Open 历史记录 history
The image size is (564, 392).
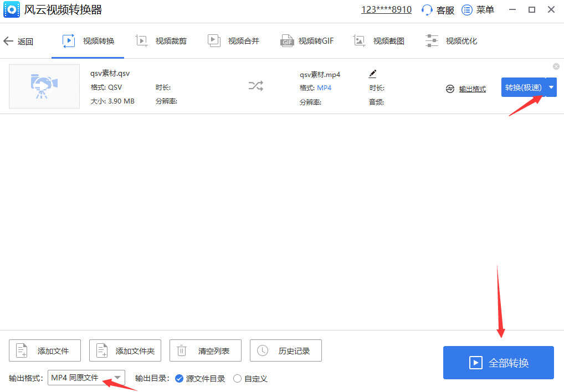pos(286,350)
